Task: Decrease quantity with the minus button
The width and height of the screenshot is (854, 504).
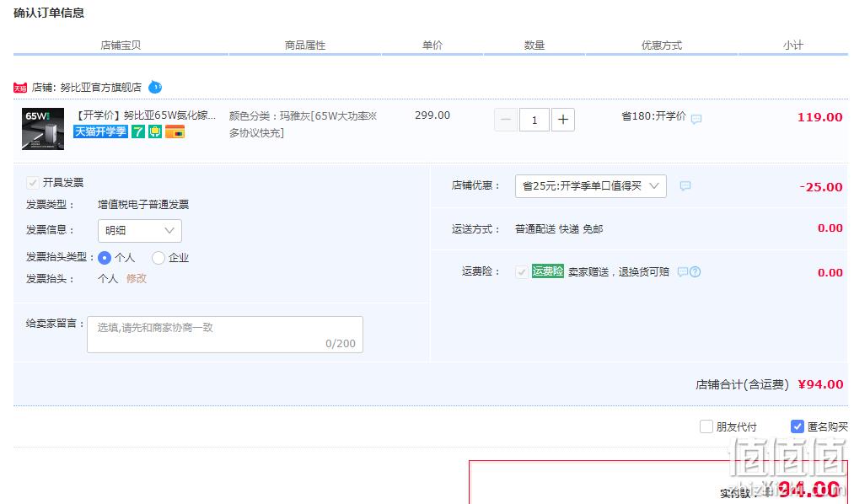Action: (506, 120)
